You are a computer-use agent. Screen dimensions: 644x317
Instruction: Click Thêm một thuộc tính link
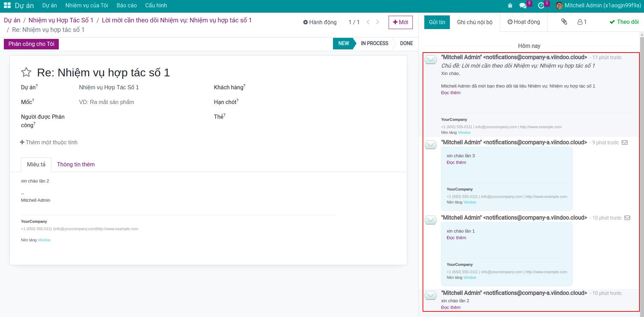coord(49,143)
